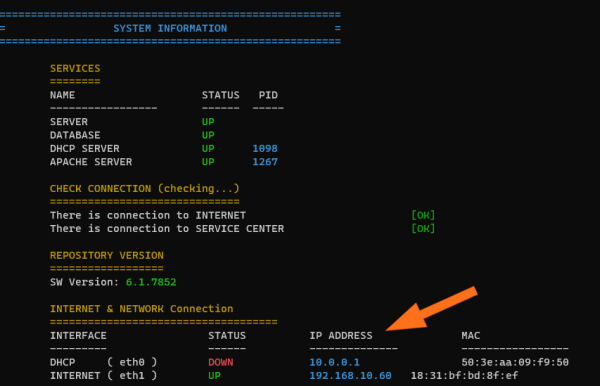Select software version number 6.1.7852
The width and height of the screenshot is (600, 386).
(151, 283)
